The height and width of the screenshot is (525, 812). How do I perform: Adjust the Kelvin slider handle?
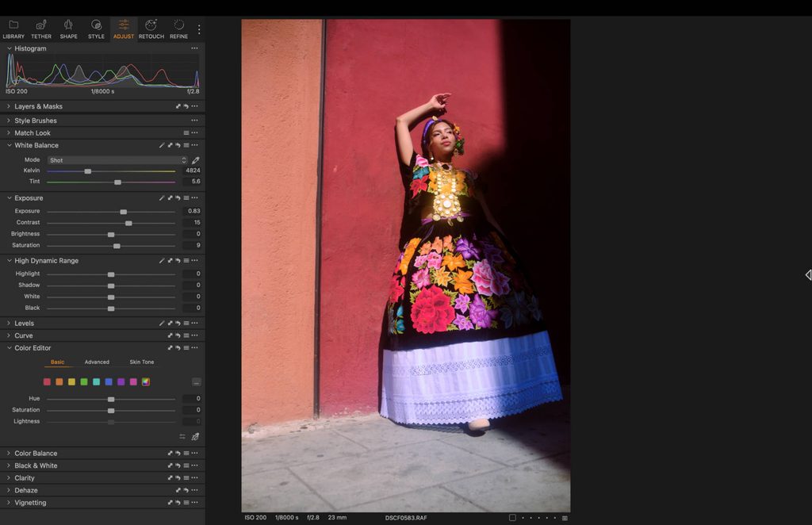pyautogui.click(x=87, y=171)
